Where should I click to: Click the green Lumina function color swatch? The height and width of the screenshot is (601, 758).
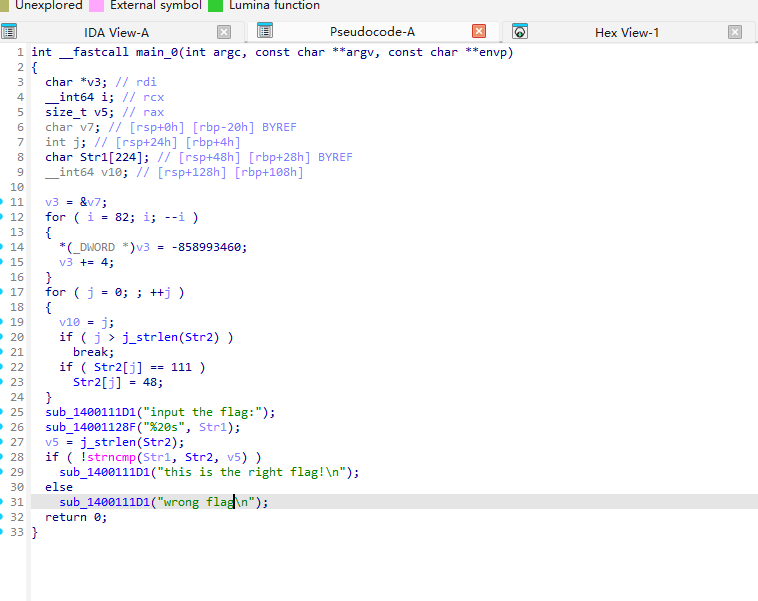tap(215, 5)
